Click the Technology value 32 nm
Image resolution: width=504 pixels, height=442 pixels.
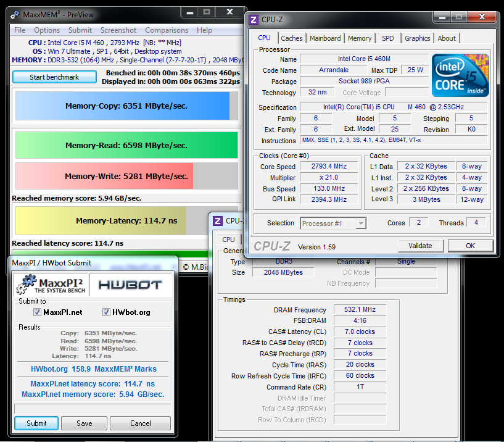pos(317,92)
